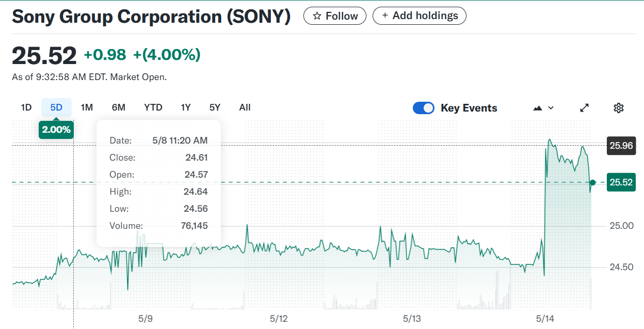
Task: Select the 5Y time range
Action: click(x=215, y=107)
